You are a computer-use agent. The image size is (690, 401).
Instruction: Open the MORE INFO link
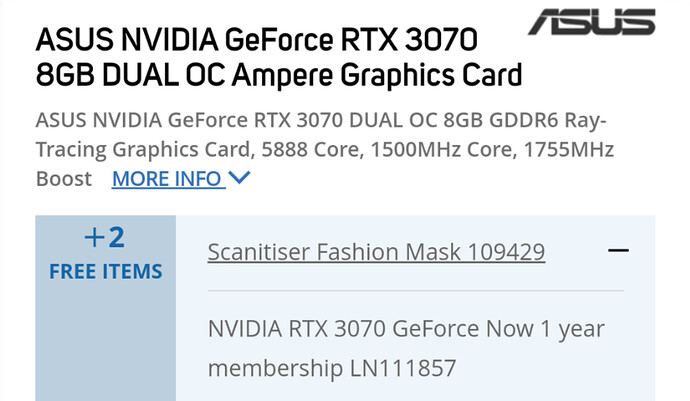tap(167, 179)
